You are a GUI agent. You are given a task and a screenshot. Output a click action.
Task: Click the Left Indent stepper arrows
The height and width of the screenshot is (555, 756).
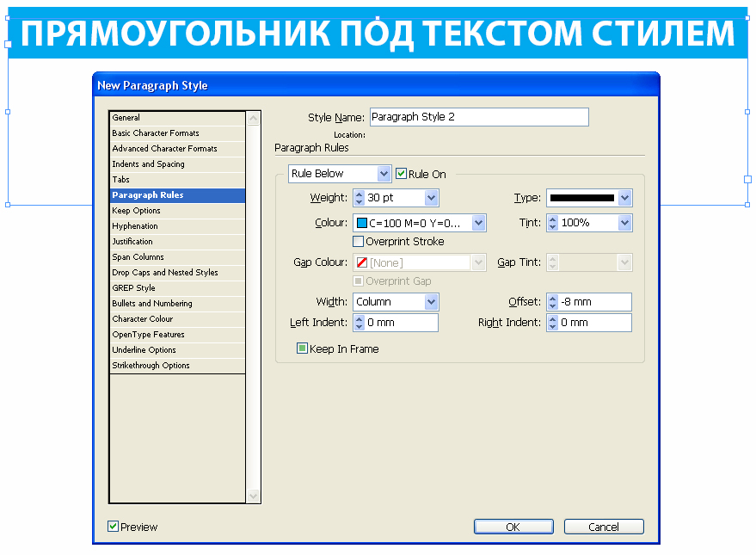click(x=360, y=323)
